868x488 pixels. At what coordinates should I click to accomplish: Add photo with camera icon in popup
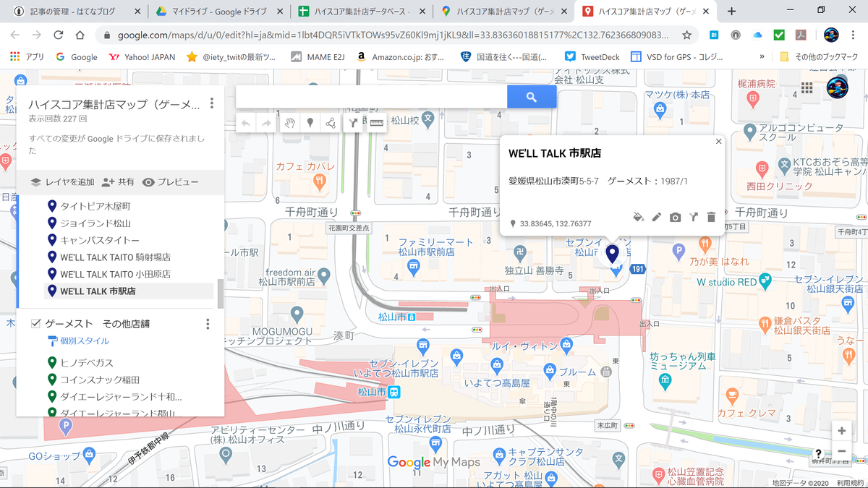(675, 217)
